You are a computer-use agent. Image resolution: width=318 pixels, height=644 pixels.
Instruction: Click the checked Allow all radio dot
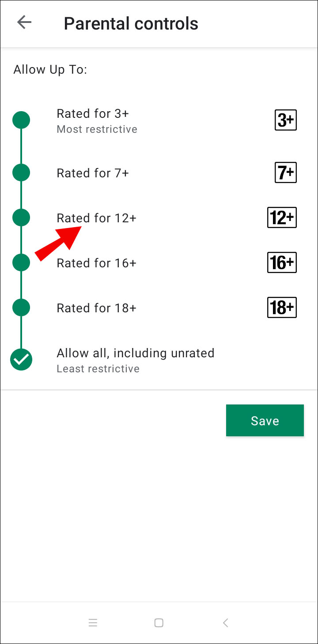click(21, 359)
